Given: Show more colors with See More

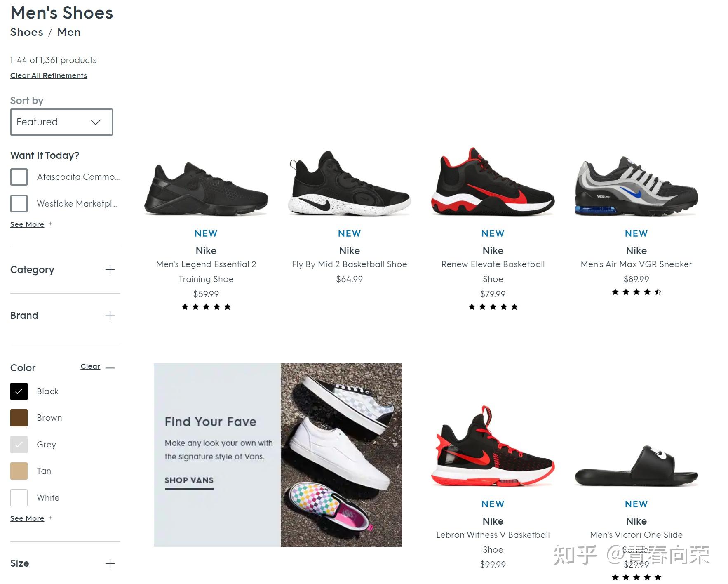Looking at the screenshot, I should pos(27,518).
